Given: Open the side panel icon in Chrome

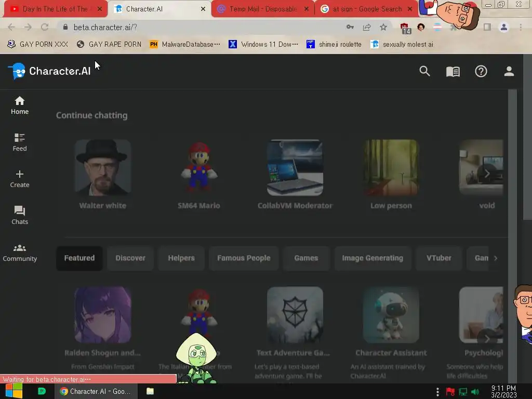Looking at the screenshot, I should pyautogui.click(x=487, y=27).
